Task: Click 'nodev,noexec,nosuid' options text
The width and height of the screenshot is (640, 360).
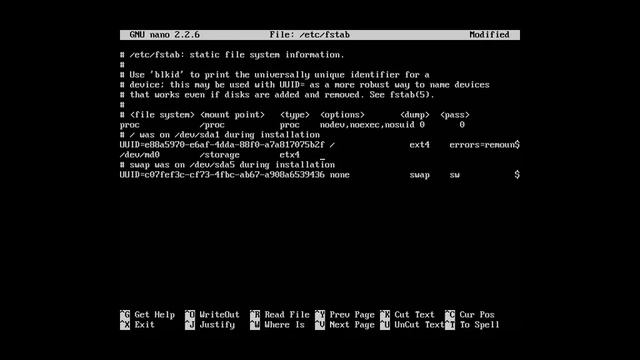Action: pos(367,125)
